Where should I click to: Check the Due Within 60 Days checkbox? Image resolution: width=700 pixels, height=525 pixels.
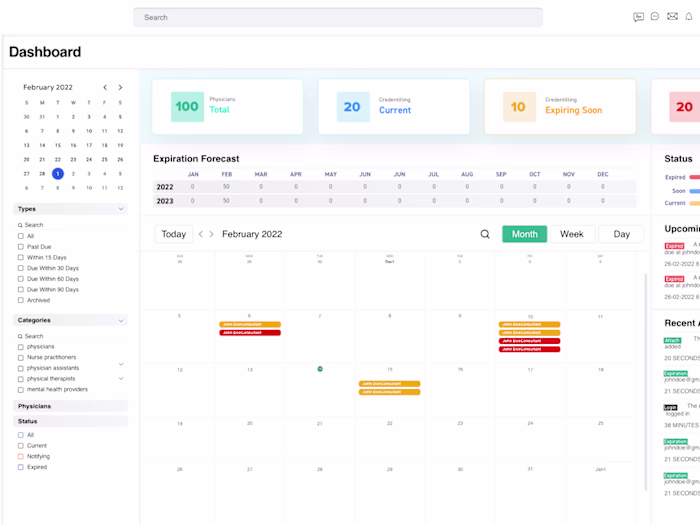pos(21,279)
